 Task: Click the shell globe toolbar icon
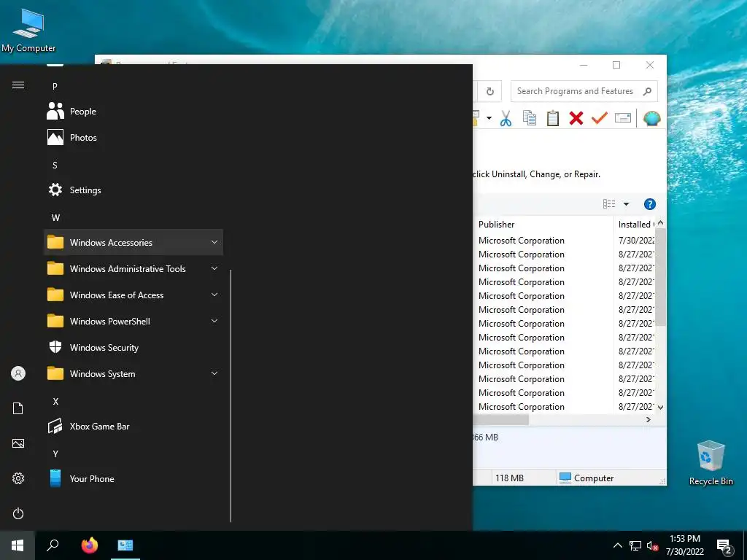[x=651, y=118]
